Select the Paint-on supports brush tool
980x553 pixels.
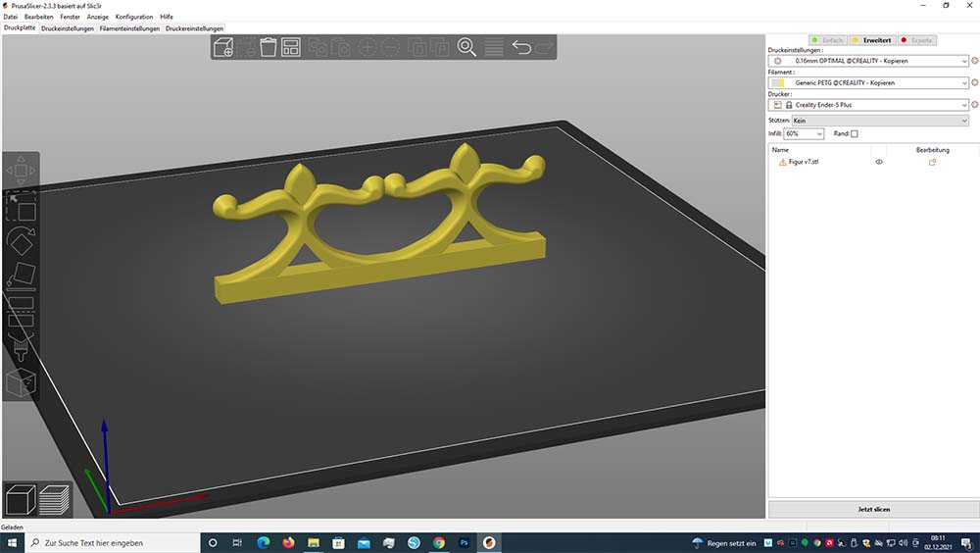21,347
